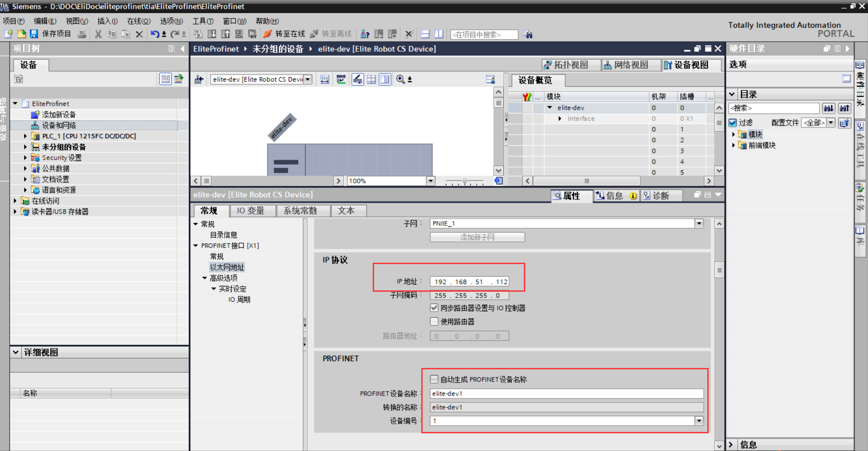Uncheck the hardware catalog Filter checkbox
The width and height of the screenshot is (868, 451).
tap(733, 123)
